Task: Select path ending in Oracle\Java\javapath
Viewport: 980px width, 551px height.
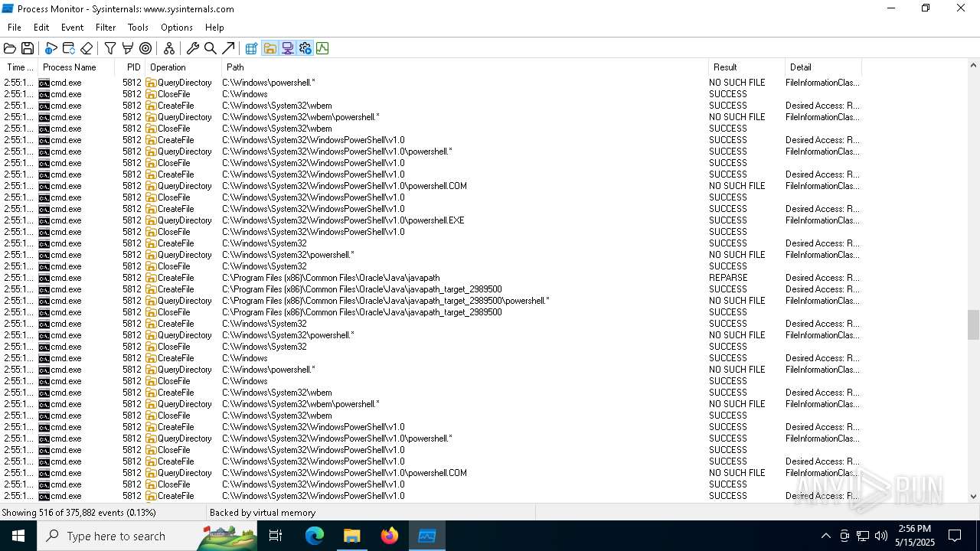Action: (331, 278)
